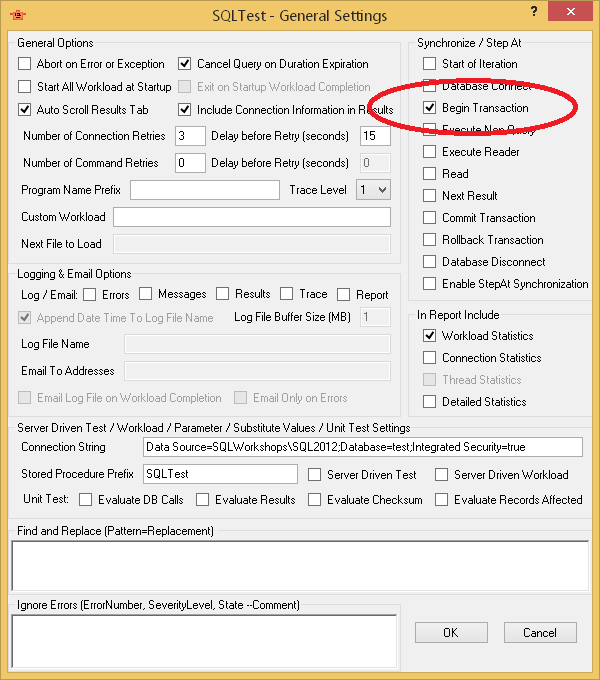Click OK to save settings

coord(451,633)
